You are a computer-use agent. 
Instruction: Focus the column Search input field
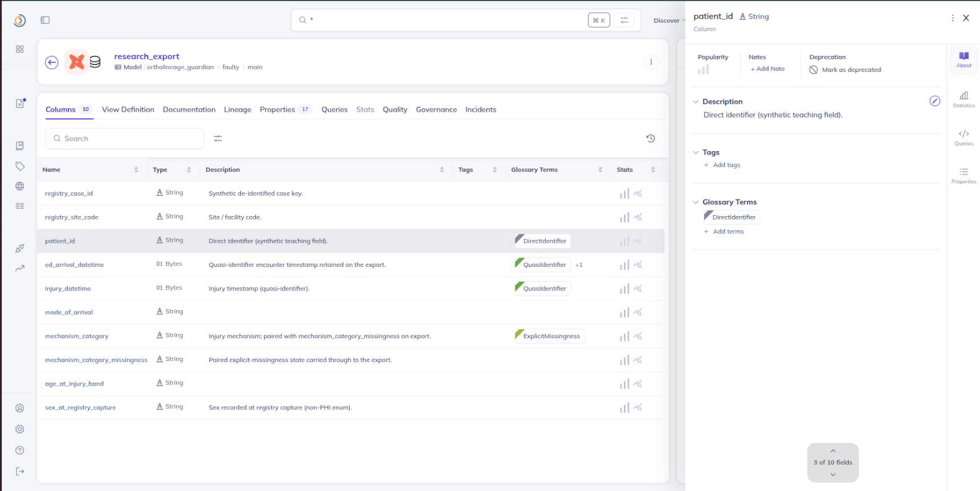coord(125,139)
